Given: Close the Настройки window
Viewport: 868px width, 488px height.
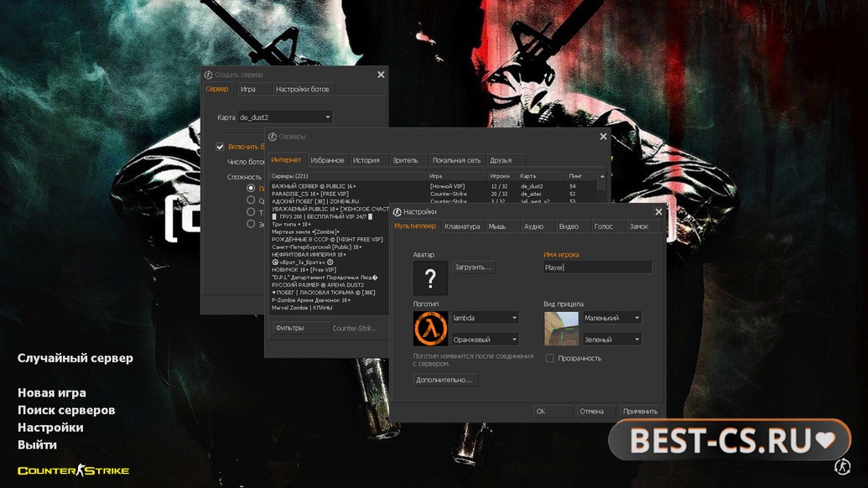Looking at the screenshot, I should click(658, 212).
